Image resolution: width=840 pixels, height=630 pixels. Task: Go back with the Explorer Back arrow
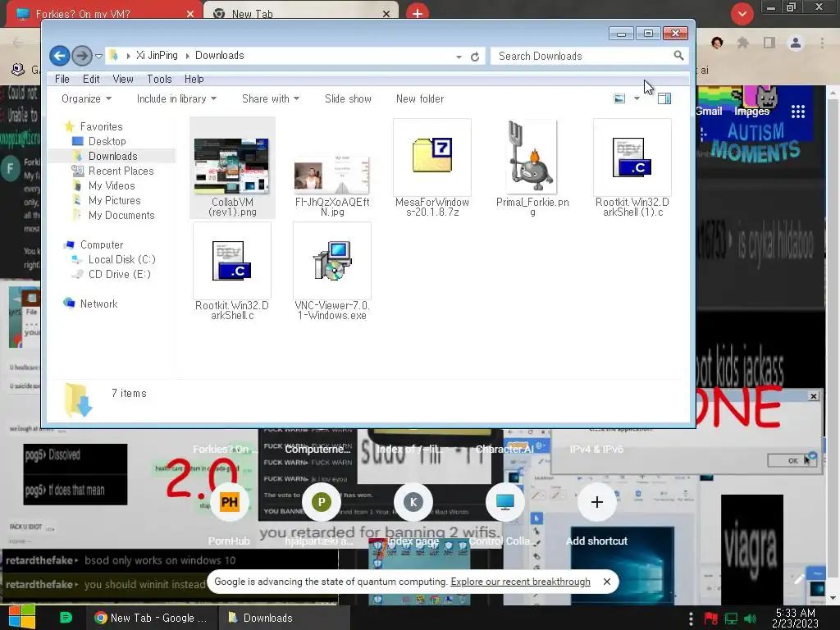59,55
